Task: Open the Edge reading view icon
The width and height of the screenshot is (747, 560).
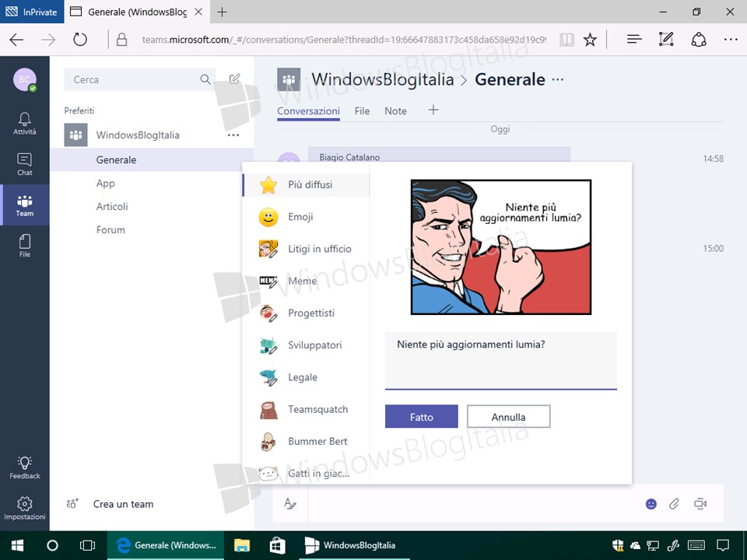Action: click(566, 40)
